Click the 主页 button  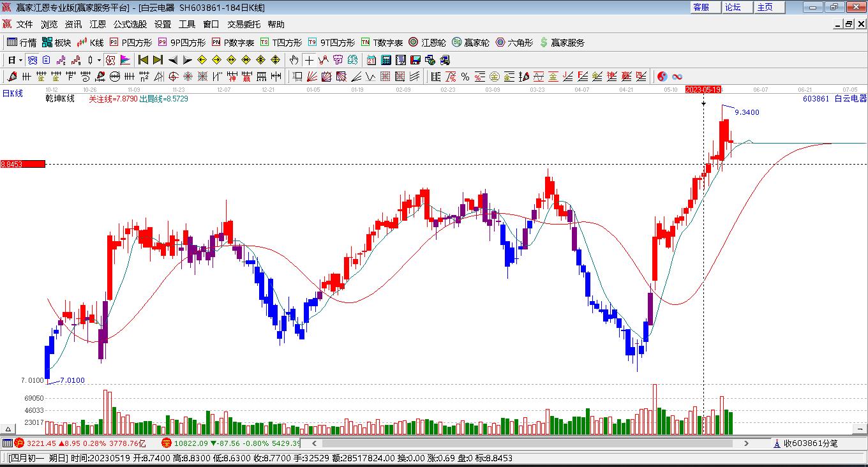tap(769, 7)
